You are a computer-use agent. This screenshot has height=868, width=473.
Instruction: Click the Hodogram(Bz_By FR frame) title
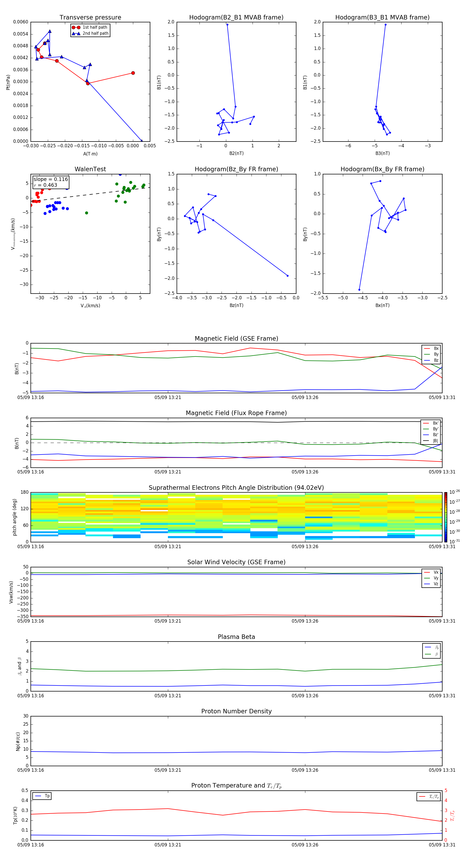click(236, 169)
